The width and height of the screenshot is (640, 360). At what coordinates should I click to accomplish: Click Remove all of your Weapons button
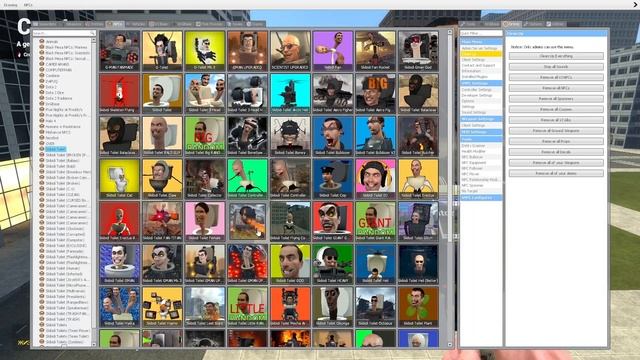click(556, 162)
